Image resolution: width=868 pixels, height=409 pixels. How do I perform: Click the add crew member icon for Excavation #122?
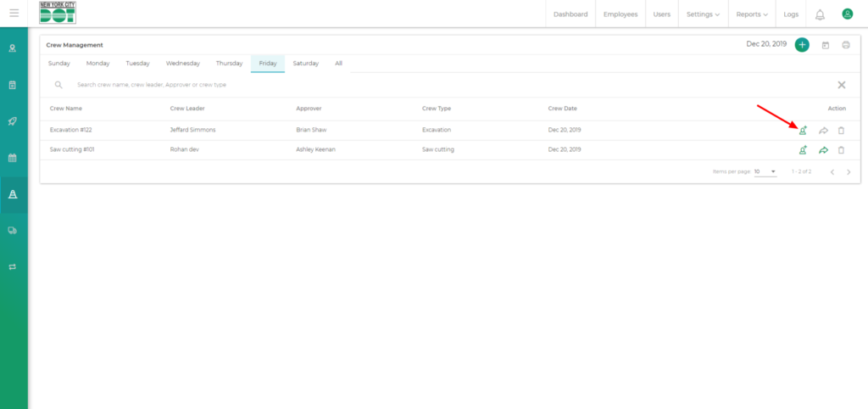(x=802, y=130)
